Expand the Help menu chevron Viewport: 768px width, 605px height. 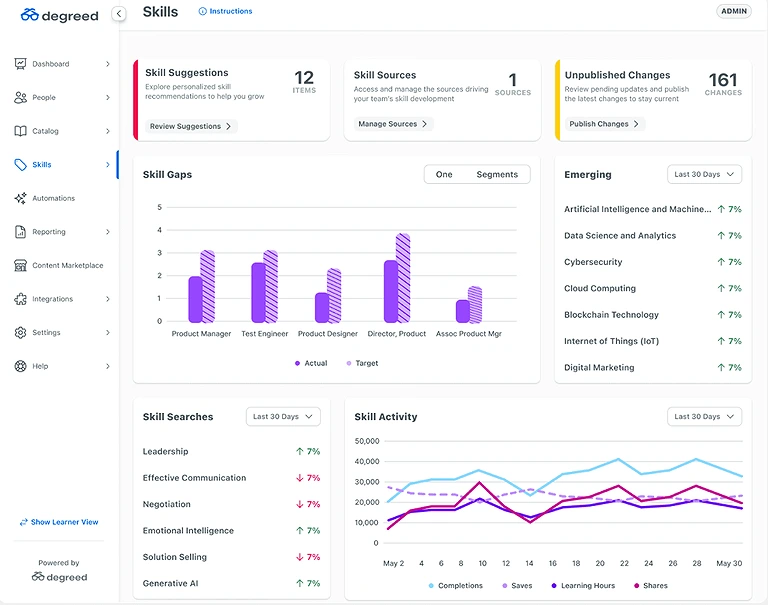[108, 366]
